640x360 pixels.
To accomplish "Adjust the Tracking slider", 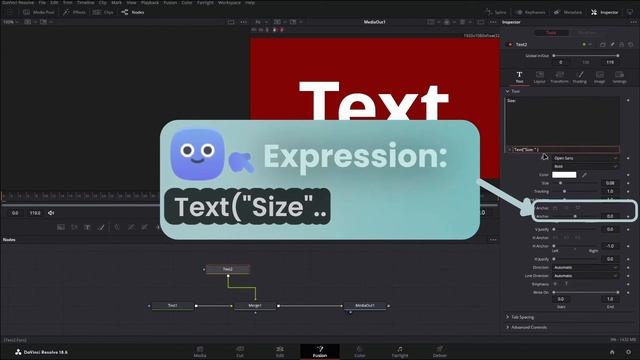I will (576, 191).
